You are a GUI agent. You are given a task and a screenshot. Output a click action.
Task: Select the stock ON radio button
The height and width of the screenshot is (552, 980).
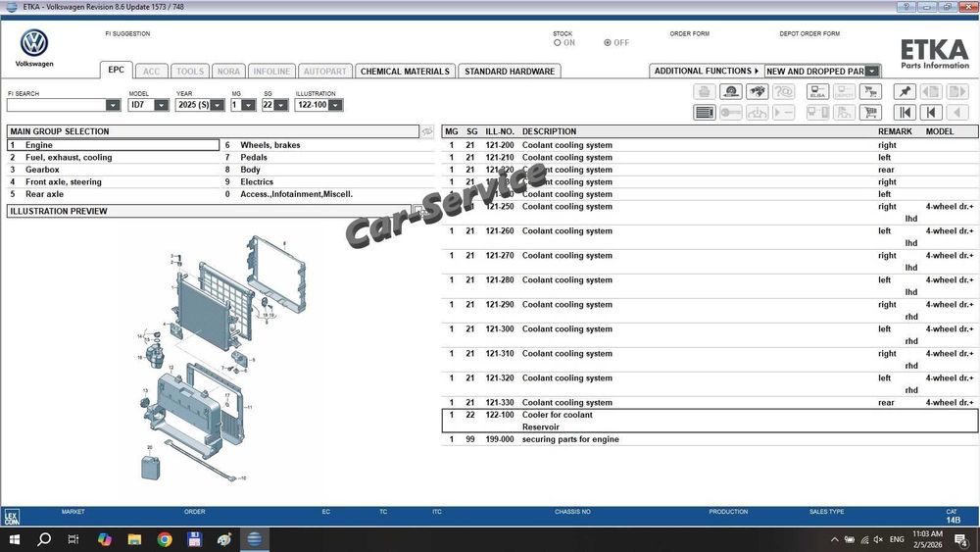point(557,43)
